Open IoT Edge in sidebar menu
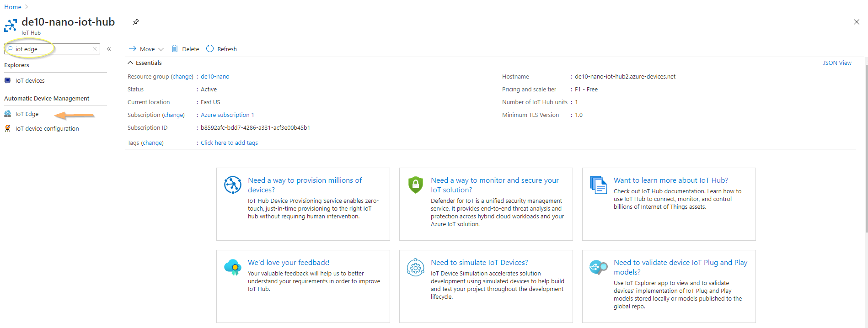Screen dimensions: 868x328 point(27,114)
